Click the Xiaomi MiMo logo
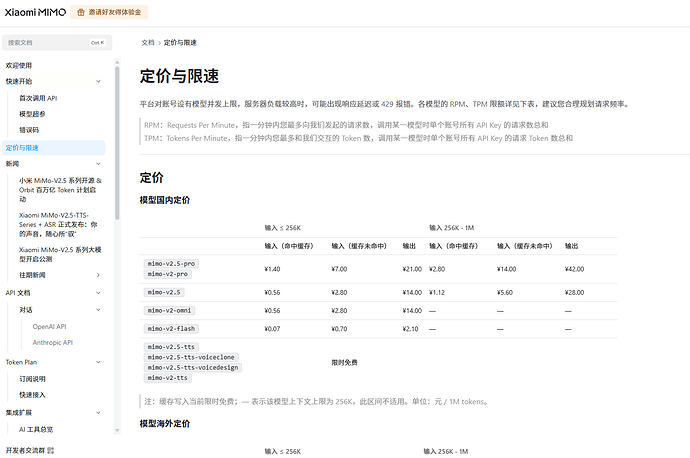Viewport: 690px width, 458px height. tap(35, 12)
